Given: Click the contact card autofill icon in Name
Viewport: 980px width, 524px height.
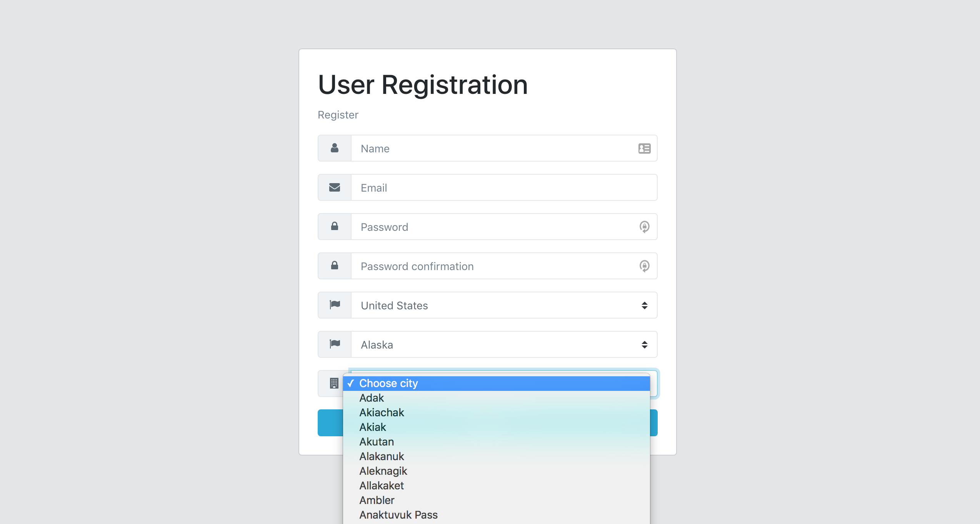Looking at the screenshot, I should point(644,149).
